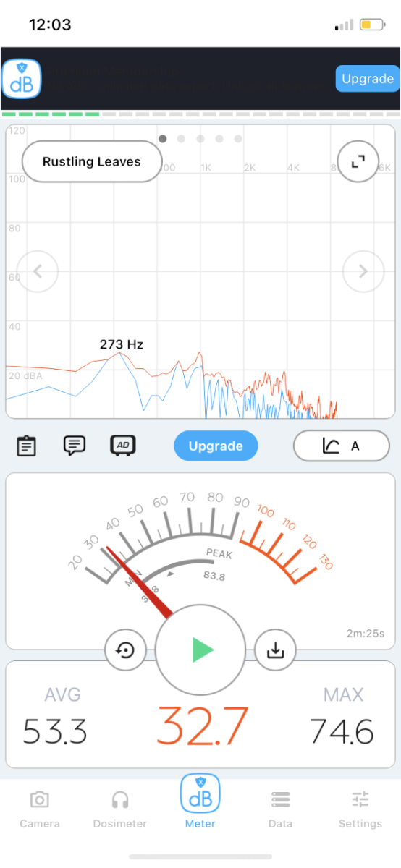
Task: Tap the AD ads icon
Action: click(123, 446)
